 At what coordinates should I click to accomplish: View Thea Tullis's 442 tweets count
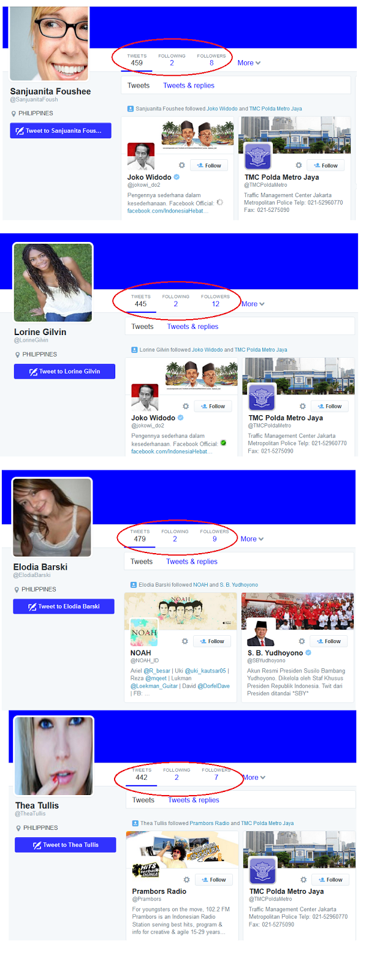(x=142, y=774)
